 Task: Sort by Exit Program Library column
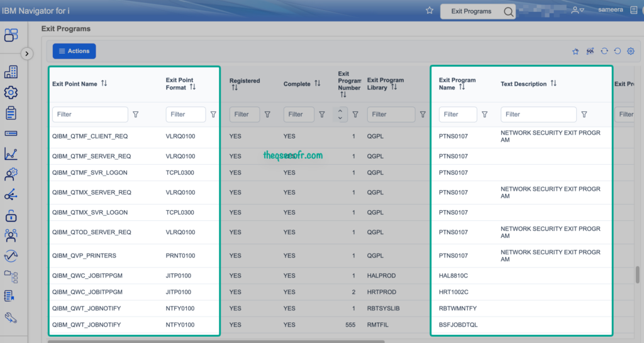pos(394,87)
